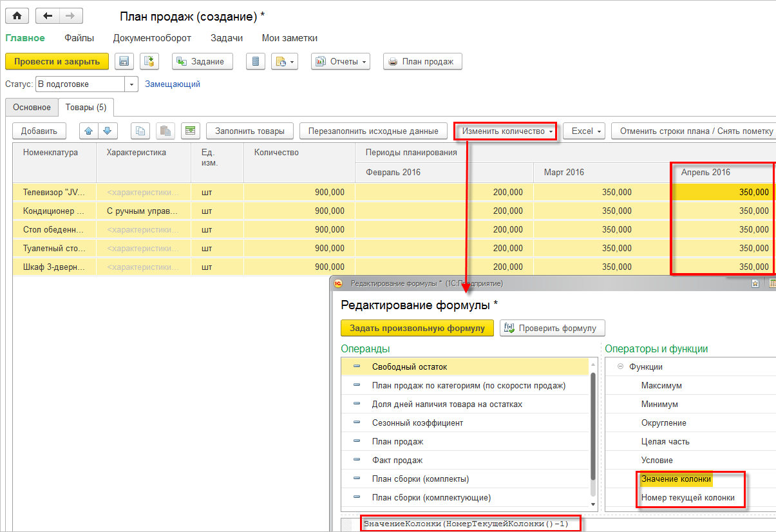This screenshot has height=532, width=776.
Task: Move row down with arrow icon
Action: point(107,131)
